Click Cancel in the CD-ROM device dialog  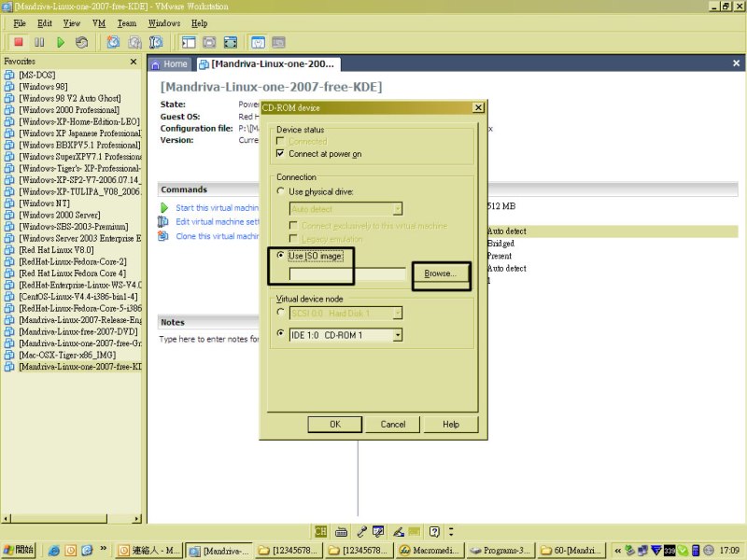(393, 425)
